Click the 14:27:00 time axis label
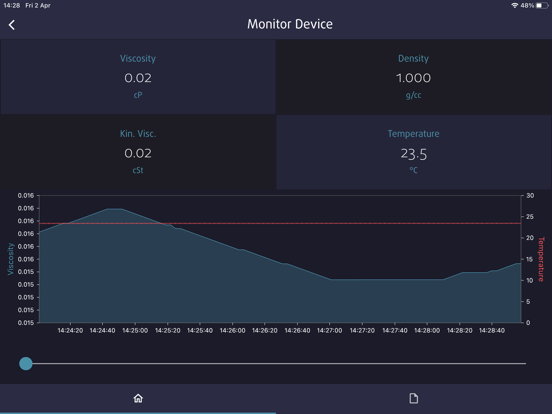This screenshot has width=552, height=414. [x=330, y=331]
